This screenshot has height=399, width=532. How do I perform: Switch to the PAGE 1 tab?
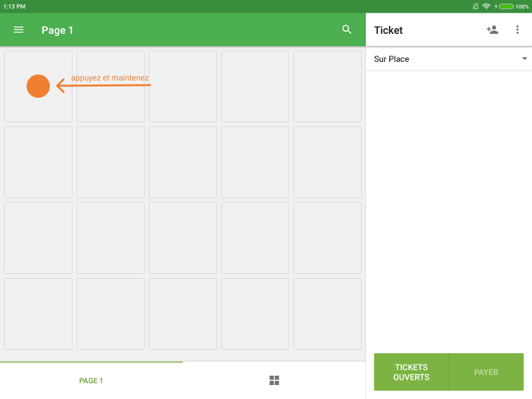pos(91,380)
